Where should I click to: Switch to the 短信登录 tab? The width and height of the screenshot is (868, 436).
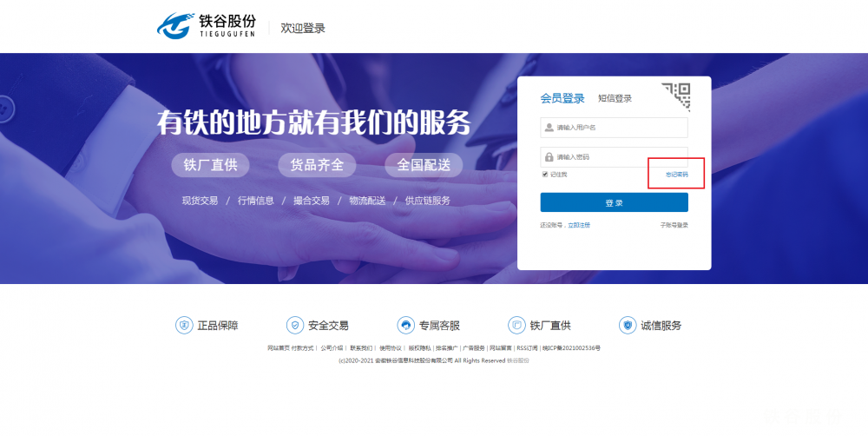(x=615, y=99)
